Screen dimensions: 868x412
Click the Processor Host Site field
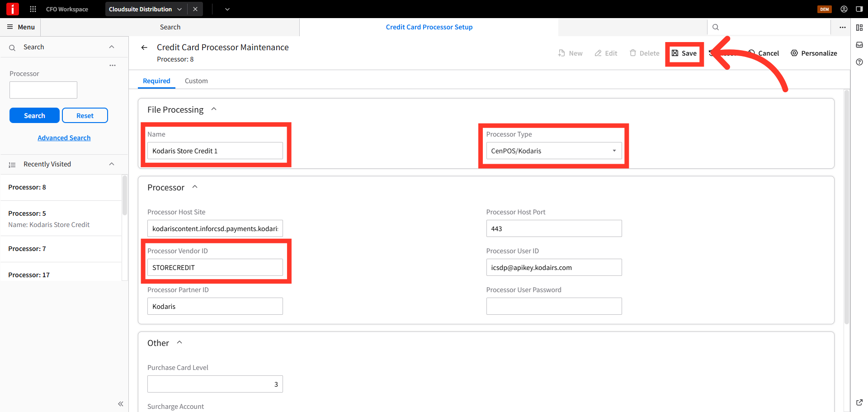click(x=215, y=228)
